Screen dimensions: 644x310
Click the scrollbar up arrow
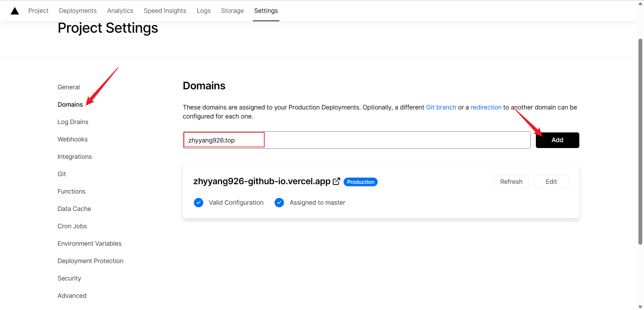pos(640,3)
